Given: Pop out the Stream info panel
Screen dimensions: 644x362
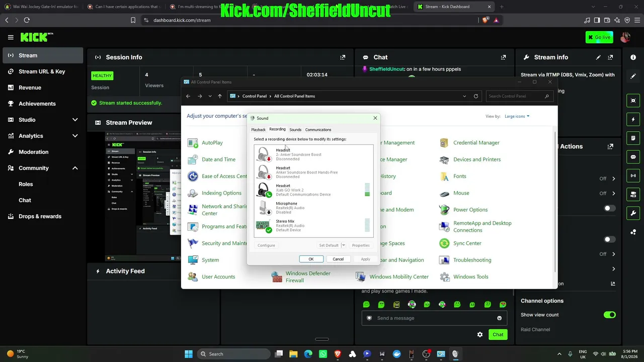Looking at the screenshot, I should click(x=610, y=57).
